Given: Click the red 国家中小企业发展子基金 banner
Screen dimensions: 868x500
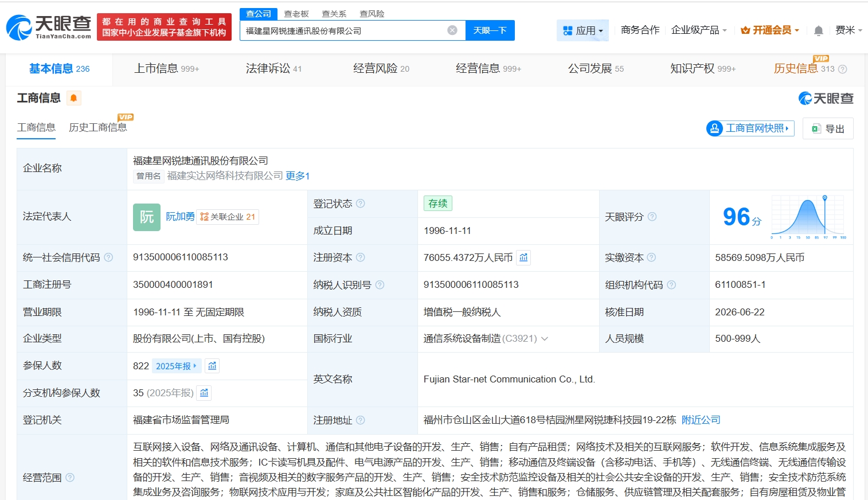Looking at the screenshot, I should coord(164,27).
